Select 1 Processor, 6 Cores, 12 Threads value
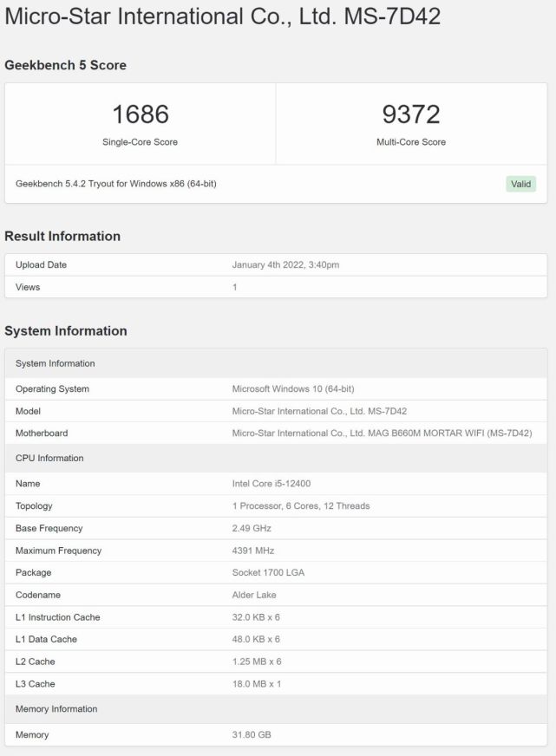Viewport: 556px width, 756px height. point(301,505)
